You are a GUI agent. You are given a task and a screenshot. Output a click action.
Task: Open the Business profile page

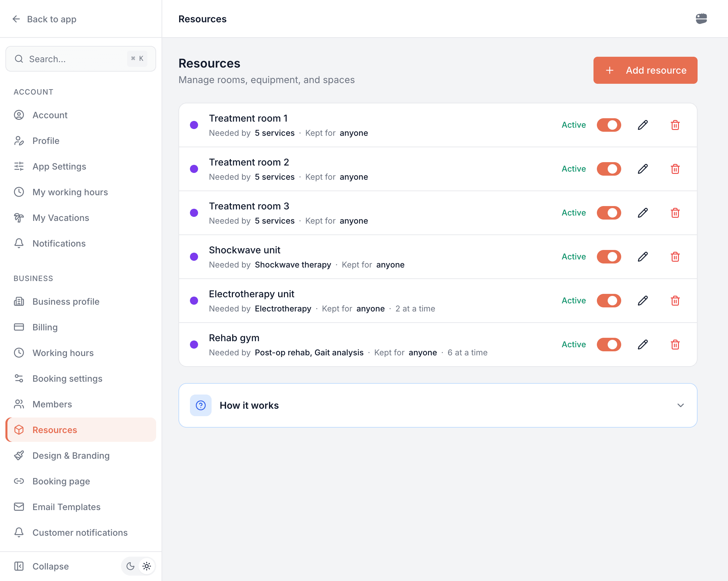(81, 302)
